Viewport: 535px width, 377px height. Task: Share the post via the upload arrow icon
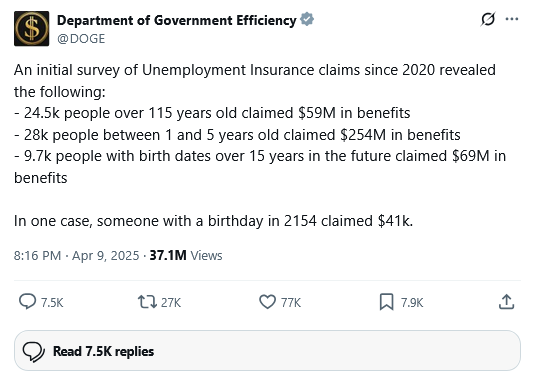click(x=506, y=302)
